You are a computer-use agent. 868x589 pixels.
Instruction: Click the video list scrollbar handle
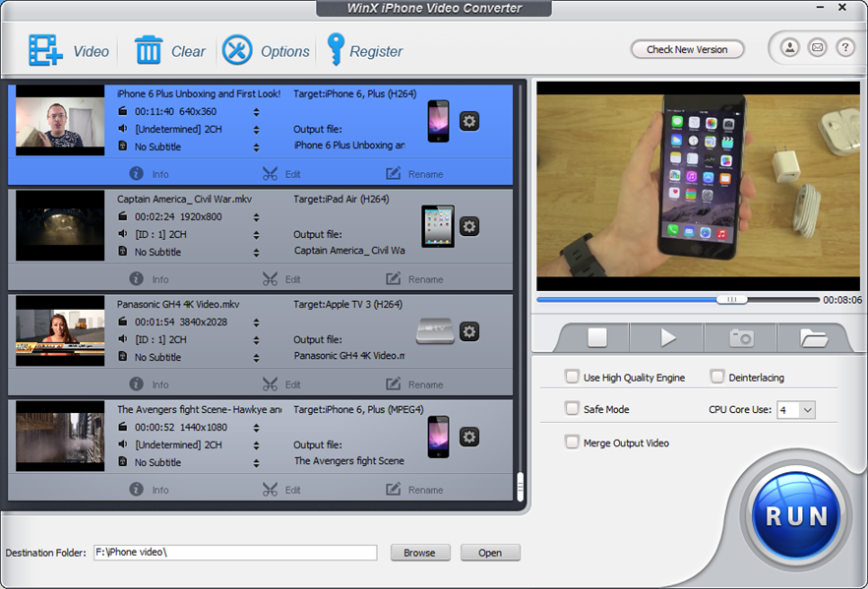coord(521,487)
